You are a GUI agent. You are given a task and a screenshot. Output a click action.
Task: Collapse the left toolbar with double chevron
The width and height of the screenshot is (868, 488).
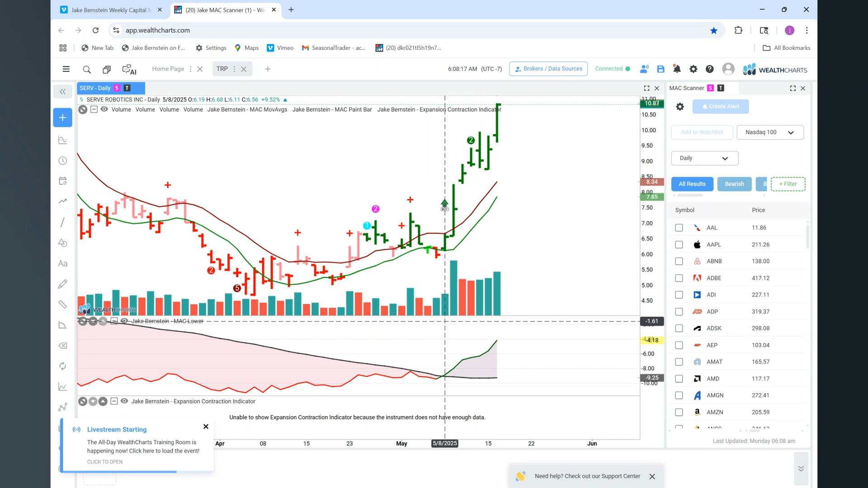pos(62,92)
